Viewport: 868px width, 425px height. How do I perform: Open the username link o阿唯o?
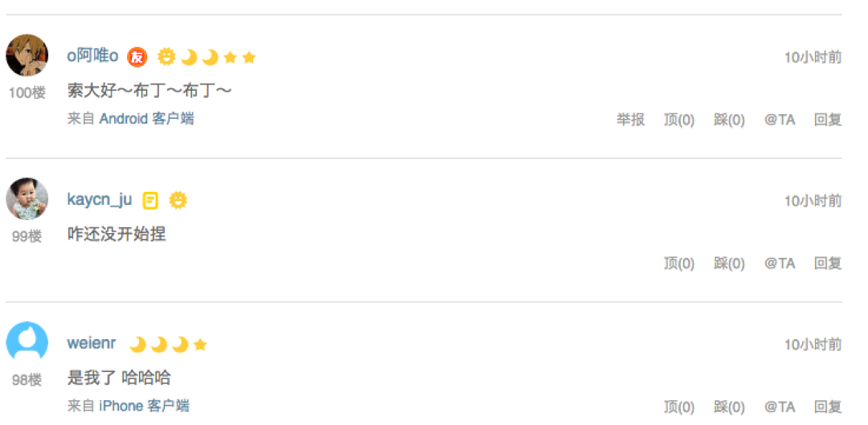92,56
